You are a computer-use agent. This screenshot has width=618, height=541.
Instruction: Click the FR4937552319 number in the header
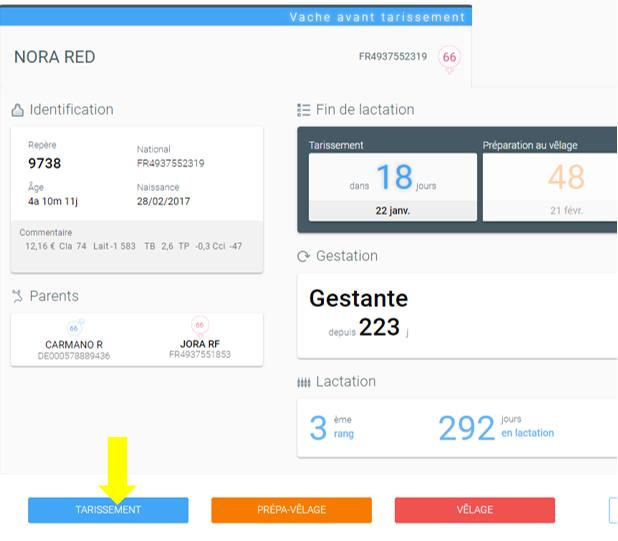[x=393, y=57]
